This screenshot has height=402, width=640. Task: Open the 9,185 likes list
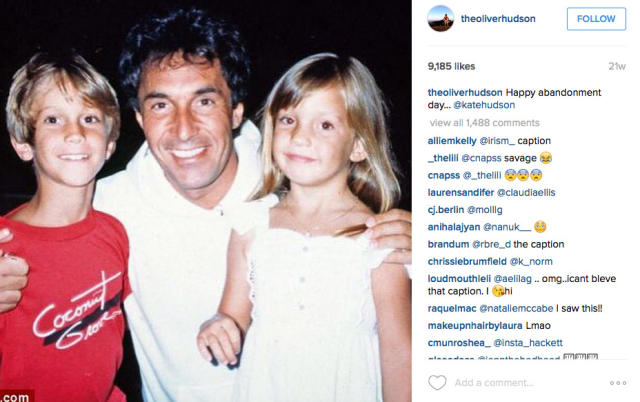pyautogui.click(x=451, y=66)
